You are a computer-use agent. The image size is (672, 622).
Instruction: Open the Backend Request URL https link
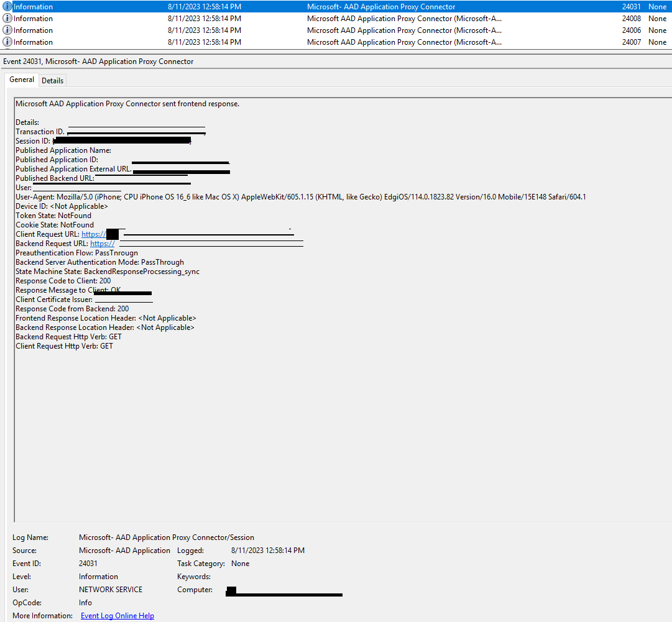click(x=103, y=244)
